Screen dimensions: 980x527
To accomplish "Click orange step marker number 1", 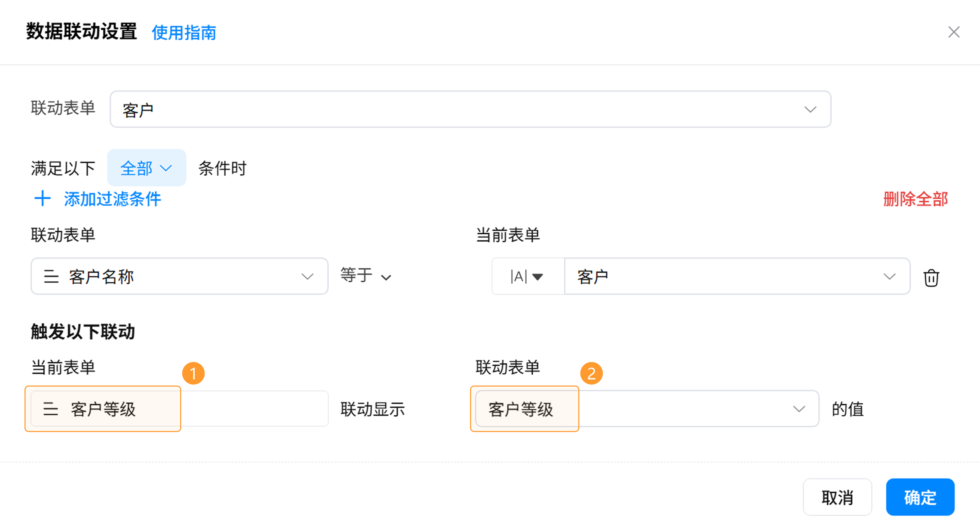I will coord(193,373).
